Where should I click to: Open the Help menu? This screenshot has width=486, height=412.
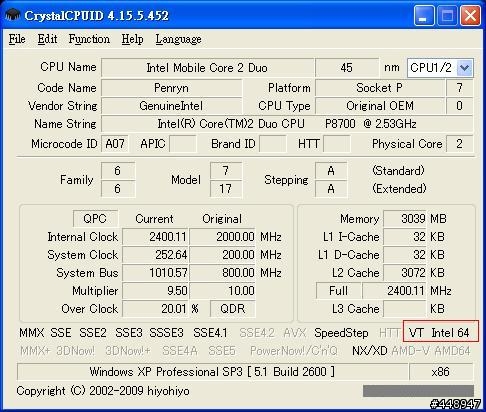click(132, 39)
